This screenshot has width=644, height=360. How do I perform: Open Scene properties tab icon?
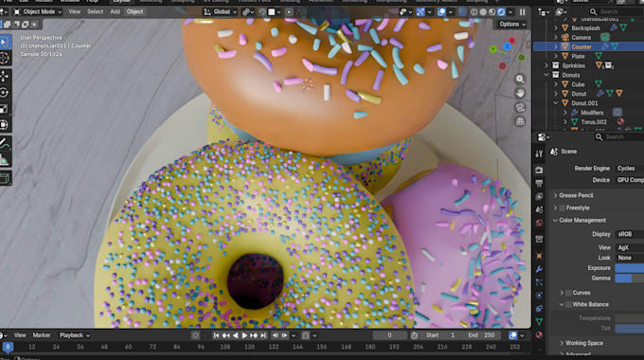pyautogui.click(x=539, y=209)
